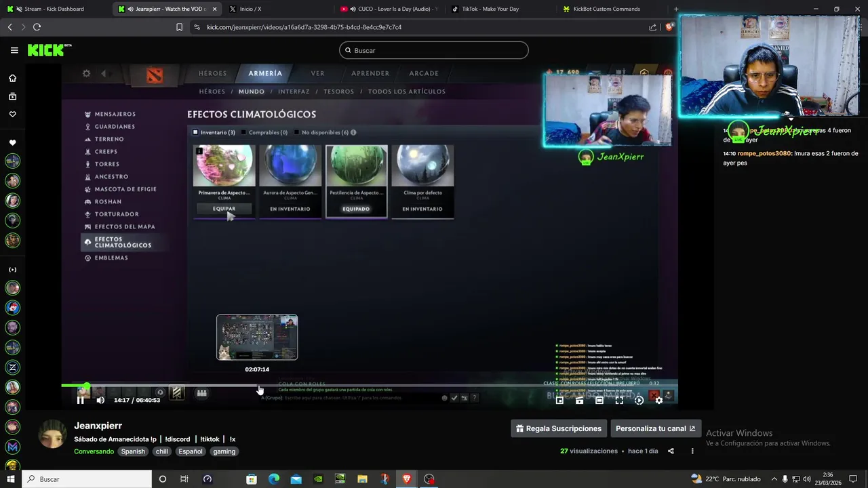Screen dimensions: 868x488
Task: Open Microsoft Edge from the taskbar
Action: coord(273,479)
